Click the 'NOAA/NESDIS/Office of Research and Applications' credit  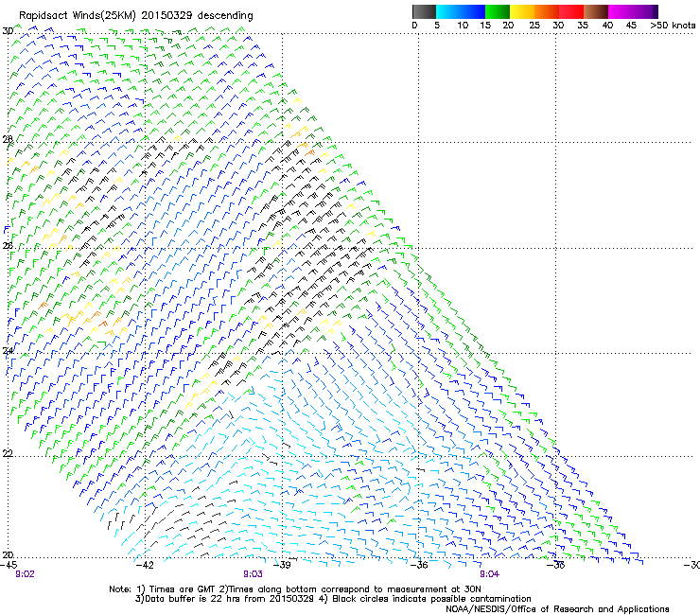[x=557, y=609]
